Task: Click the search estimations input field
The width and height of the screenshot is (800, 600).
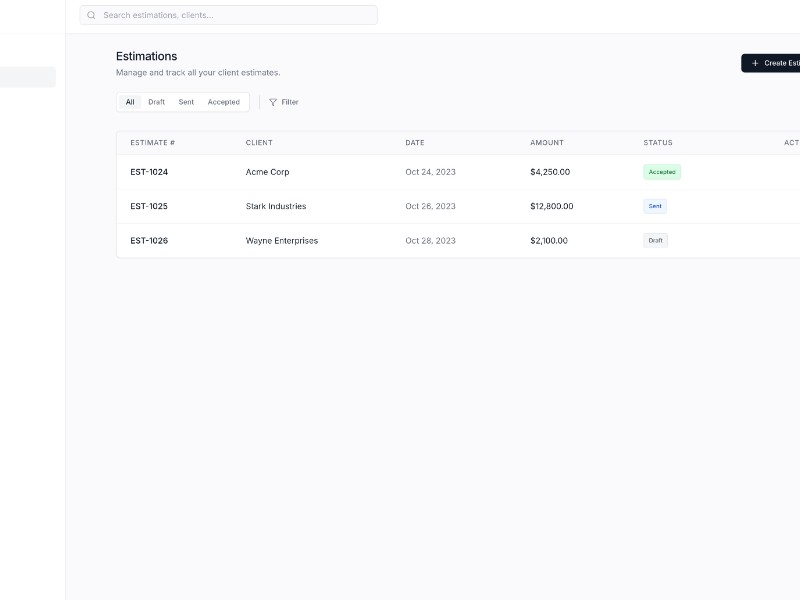Action: click(x=228, y=15)
